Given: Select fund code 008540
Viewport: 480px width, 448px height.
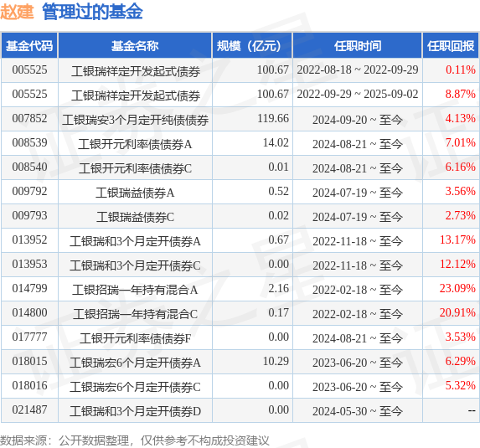Looking at the screenshot, I should [29, 167].
